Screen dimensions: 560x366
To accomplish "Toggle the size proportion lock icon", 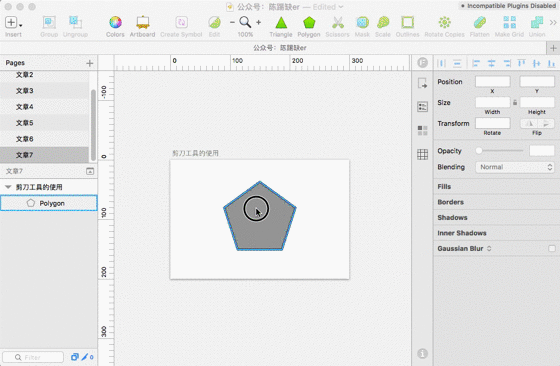I will 515,103.
